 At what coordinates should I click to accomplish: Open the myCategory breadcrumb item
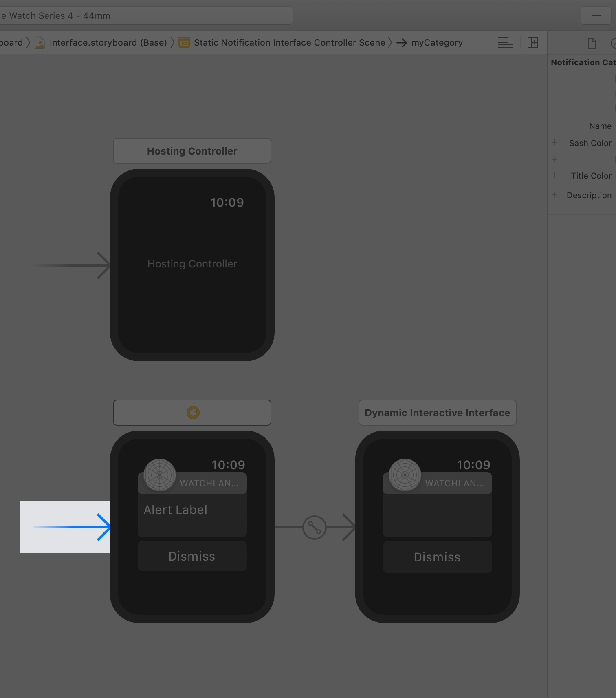coord(430,42)
